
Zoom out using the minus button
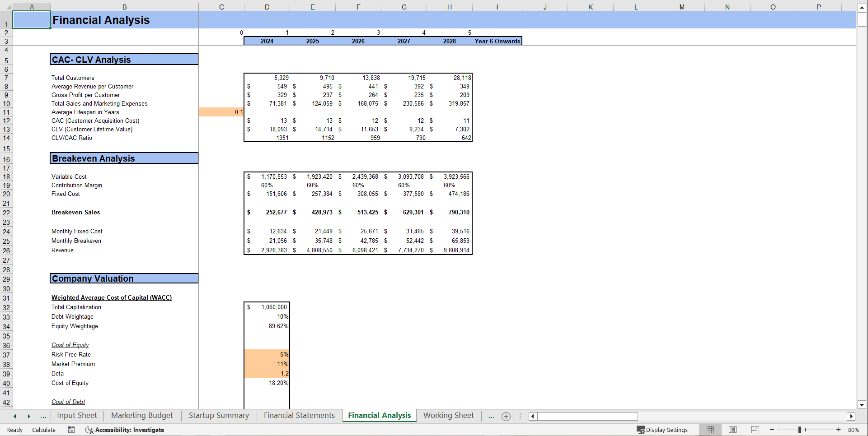tap(772, 430)
